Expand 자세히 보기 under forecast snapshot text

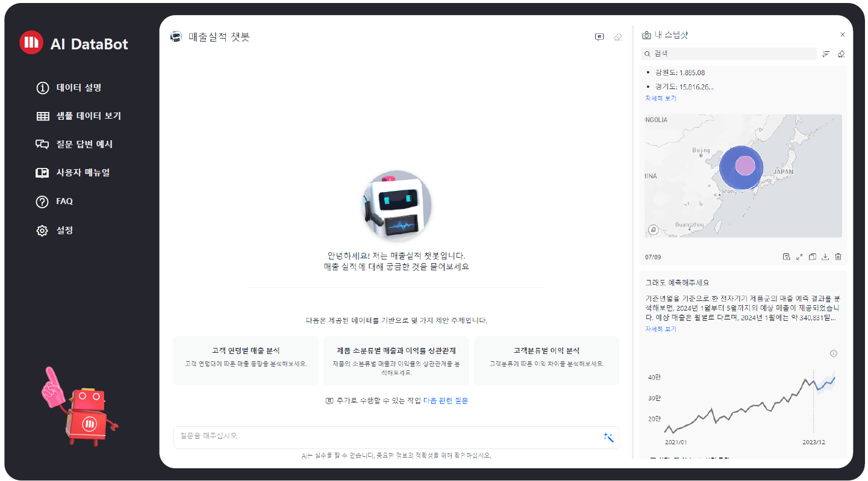click(661, 329)
